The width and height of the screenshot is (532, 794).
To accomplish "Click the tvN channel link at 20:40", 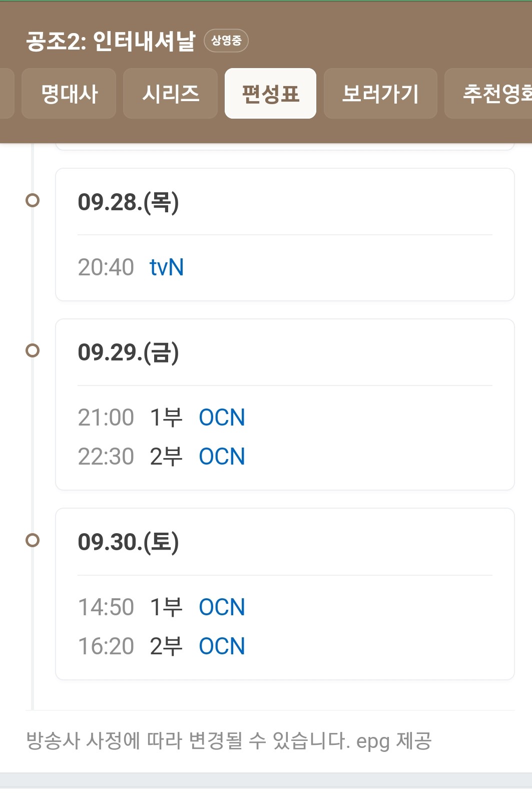I will [x=167, y=267].
